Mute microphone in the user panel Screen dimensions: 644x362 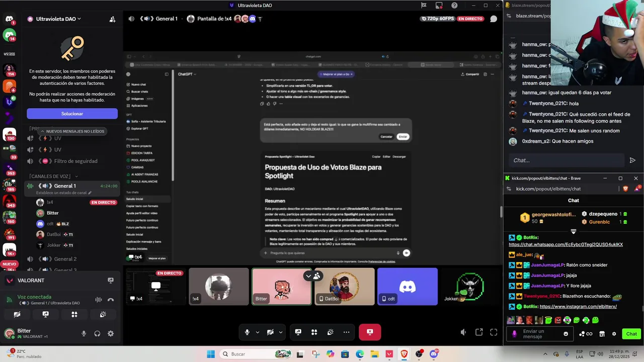click(84, 333)
